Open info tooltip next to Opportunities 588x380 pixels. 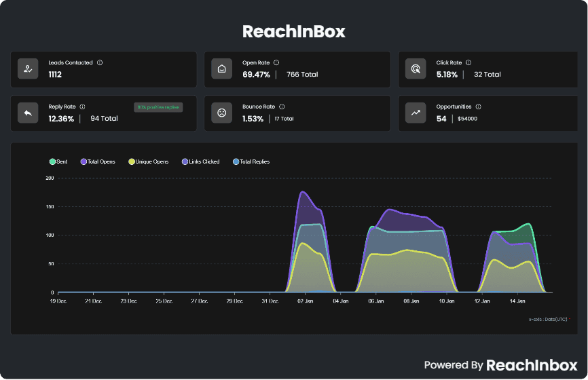[479, 107]
